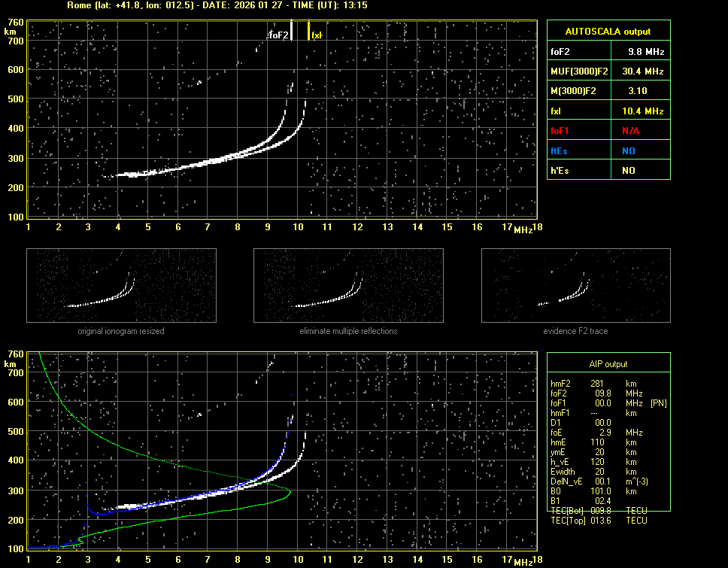Click the AUTOSCALA output header
The height and width of the screenshot is (568, 728).
point(608,32)
